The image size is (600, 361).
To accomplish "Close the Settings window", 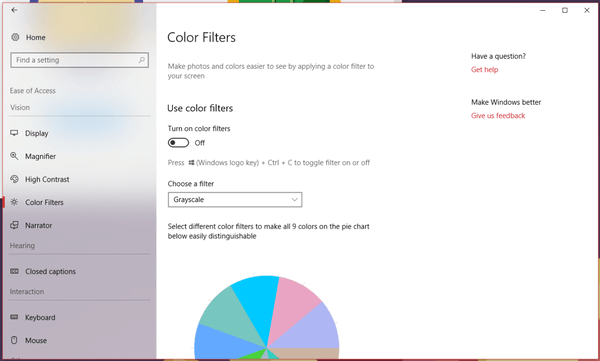I will tap(587, 10).
